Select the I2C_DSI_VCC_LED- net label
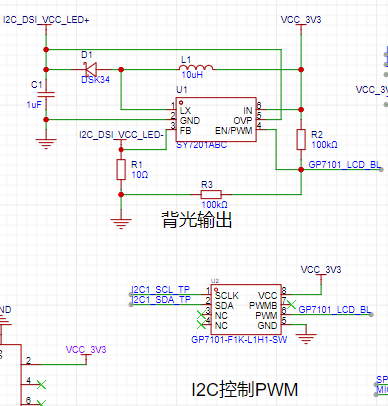 click(x=121, y=135)
